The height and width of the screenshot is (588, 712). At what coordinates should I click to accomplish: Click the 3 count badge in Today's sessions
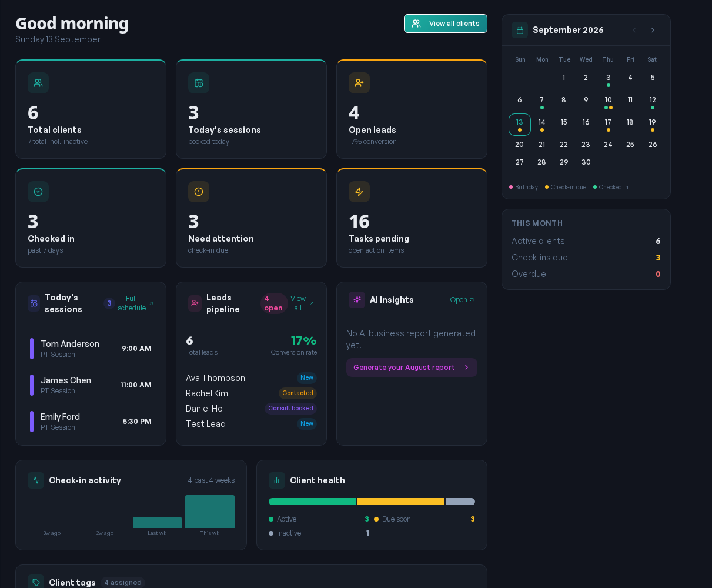pyautogui.click(x=109, y=303)
